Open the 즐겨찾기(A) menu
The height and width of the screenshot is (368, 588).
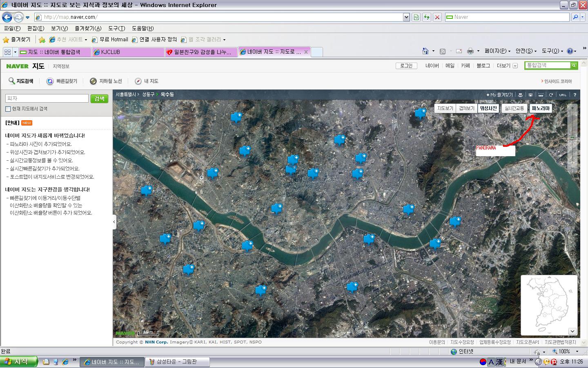(88, 28)
